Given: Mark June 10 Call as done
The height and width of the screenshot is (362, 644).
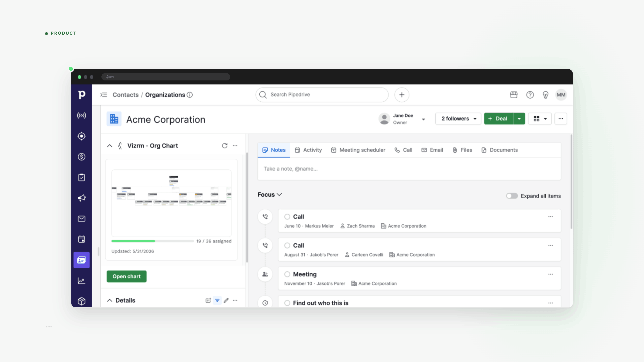Looking at the screenshot, I should tap(287, 217).
